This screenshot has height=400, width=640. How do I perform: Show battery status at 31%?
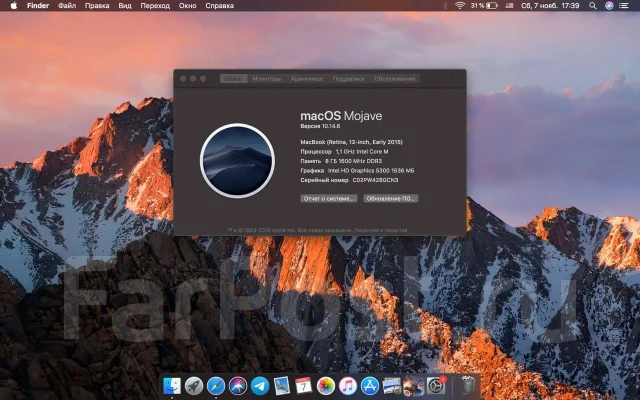(484, 6)
